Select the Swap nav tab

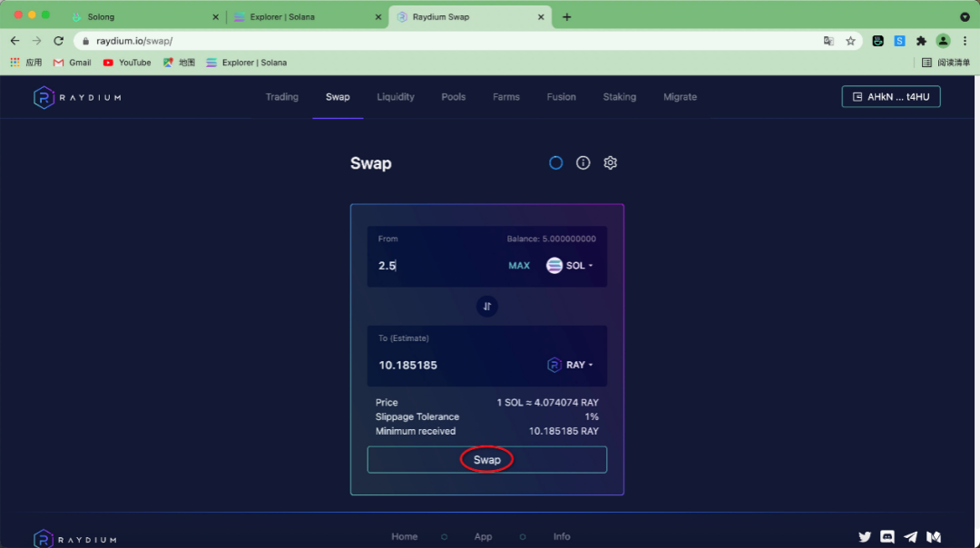click(x=338, y=97)
